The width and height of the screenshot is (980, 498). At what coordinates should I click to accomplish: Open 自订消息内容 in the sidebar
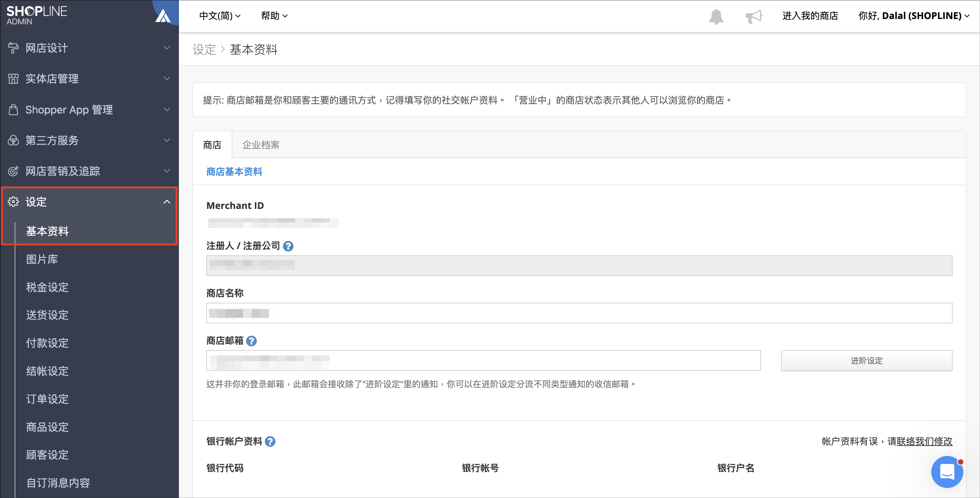pos(58,483)
